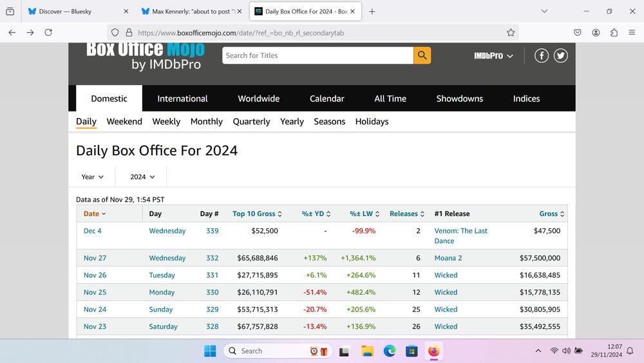Select the Holidays sub-tab
The image size is (644, 363).
coord(372,122)
